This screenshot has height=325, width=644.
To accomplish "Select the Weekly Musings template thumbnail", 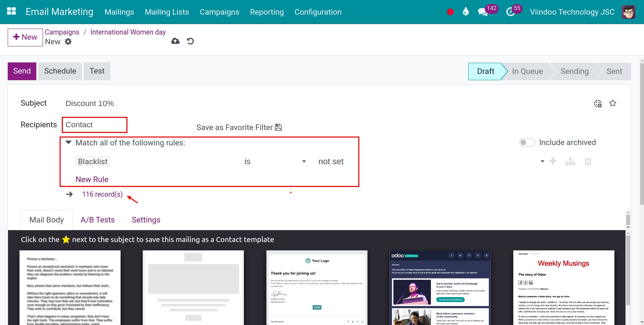I will point(563,287).
